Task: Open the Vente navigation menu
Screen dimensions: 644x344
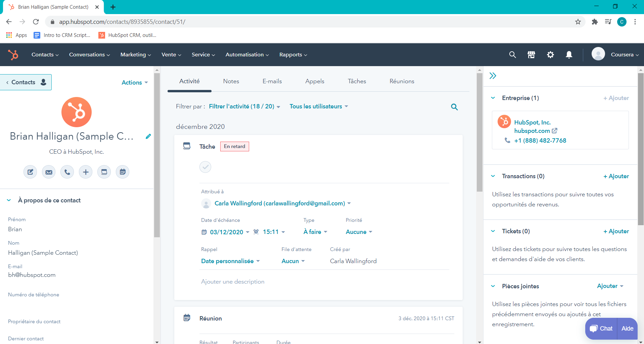Action: 171,55
